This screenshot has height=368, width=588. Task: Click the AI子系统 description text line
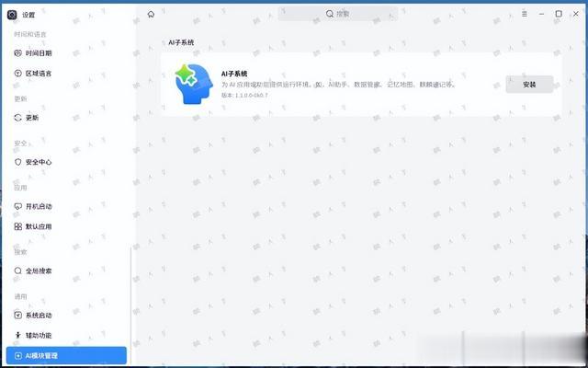click(x=338, y=85)
